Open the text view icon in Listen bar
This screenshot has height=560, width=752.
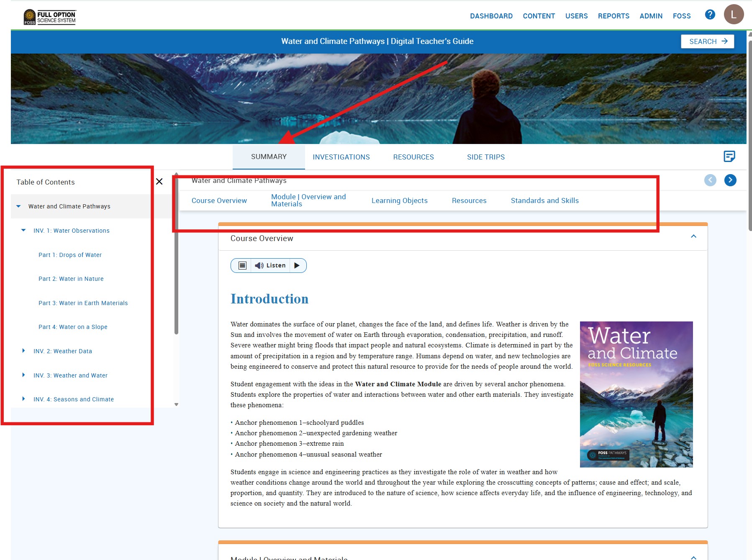point(242,265)
